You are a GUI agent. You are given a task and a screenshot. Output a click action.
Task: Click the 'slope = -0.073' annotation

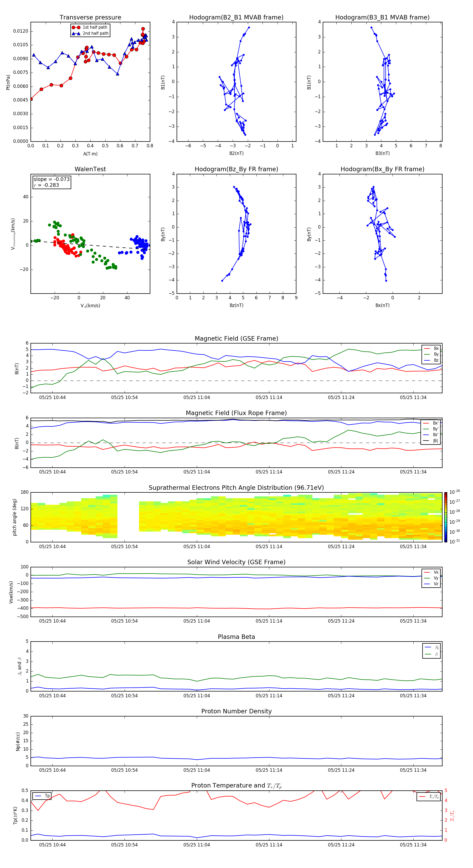[52, 179]
